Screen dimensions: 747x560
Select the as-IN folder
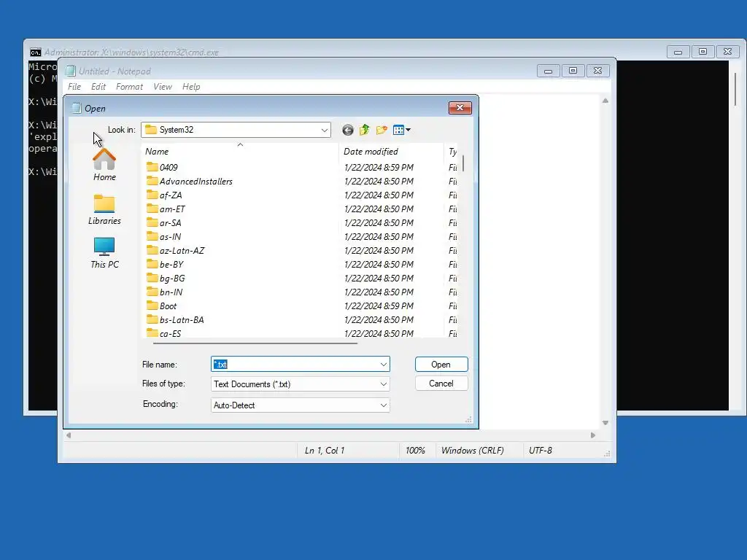tap(163, 236)
